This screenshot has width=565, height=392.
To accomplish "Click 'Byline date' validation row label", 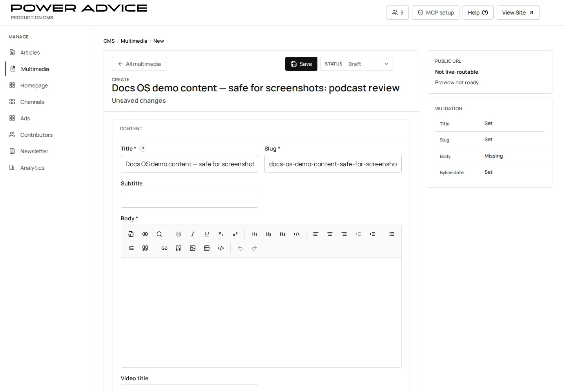I will (x=452, y=172).
